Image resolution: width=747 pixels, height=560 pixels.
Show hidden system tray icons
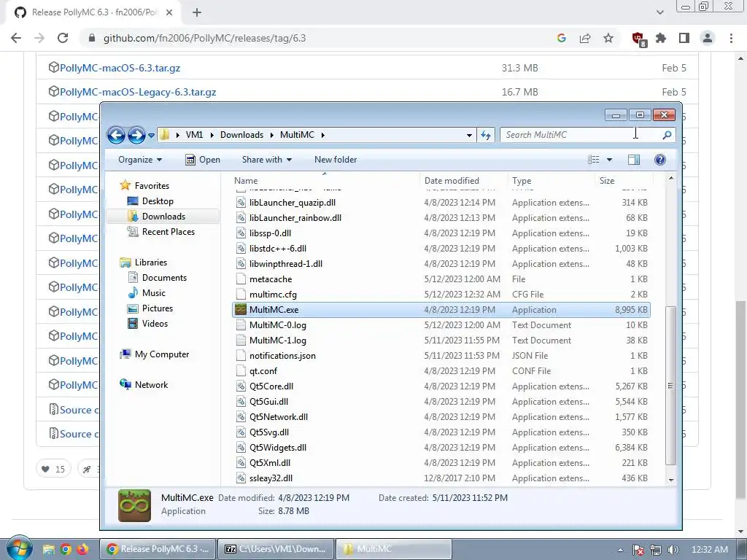(x=620, y=550)
